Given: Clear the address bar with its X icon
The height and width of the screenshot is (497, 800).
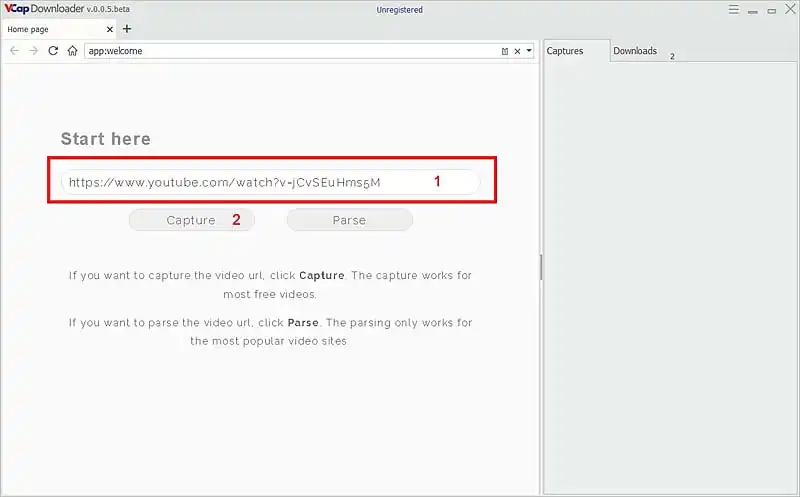Looking at the screenshot, I should click(x=517, y=51).
